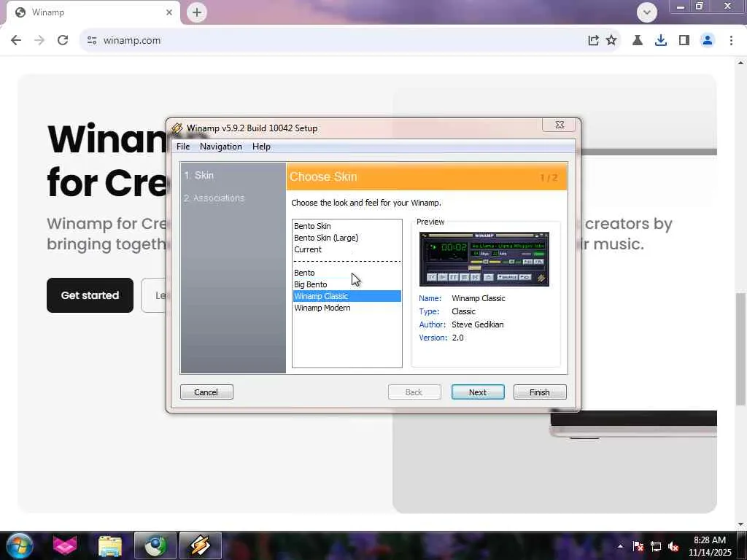Show hidden system tray icons
This screenshot has height=560, width=747.
click(620, 546)
